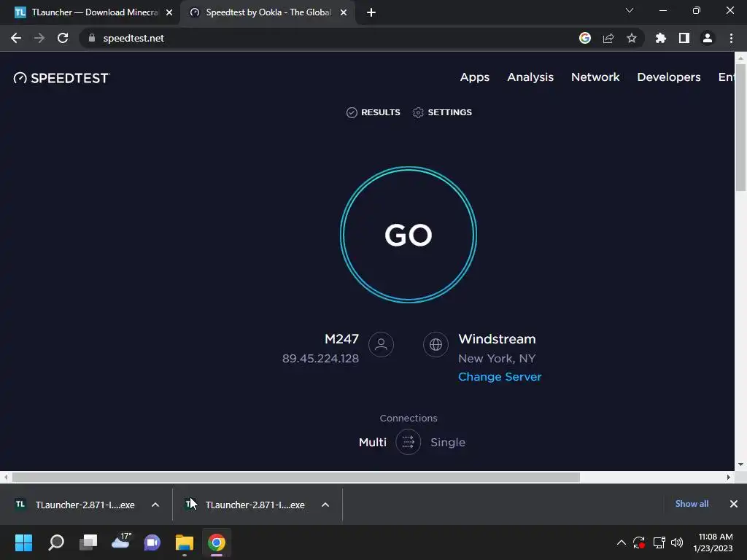The width and height of the screenshot is (747, 560).
Task: Reload the speedtest.net page
Action: click(x=63, y=38)
